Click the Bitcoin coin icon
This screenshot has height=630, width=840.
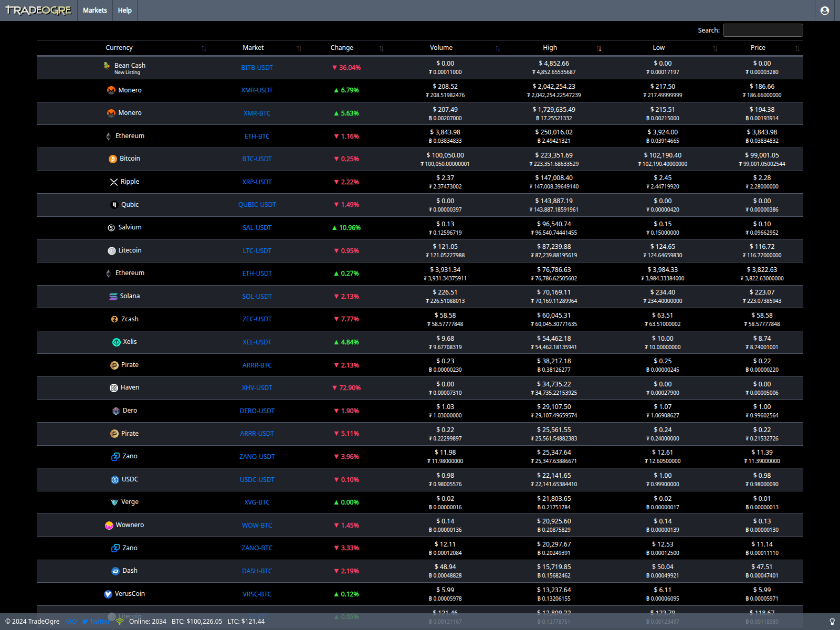(x=113, y=159)
